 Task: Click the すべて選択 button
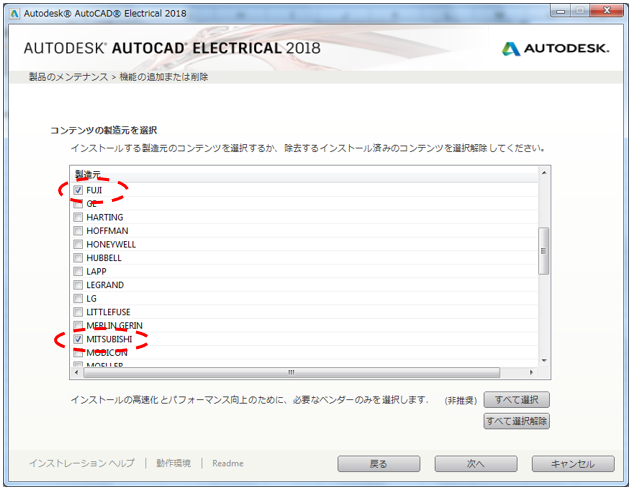click(516, 400)
